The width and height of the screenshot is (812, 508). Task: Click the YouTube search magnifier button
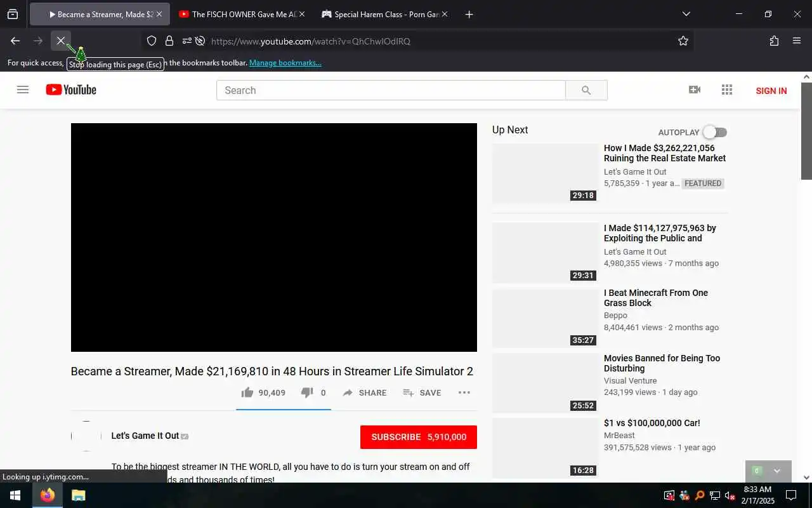tap(586, 90)
